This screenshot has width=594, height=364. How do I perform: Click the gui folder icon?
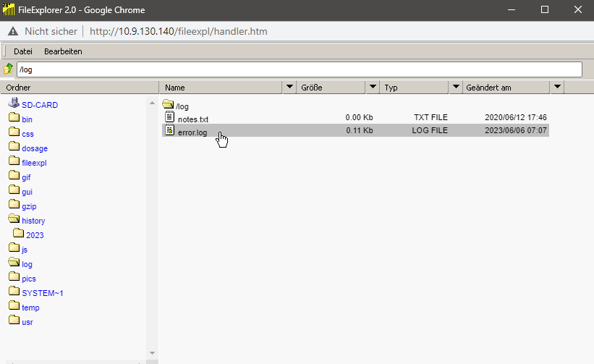click(x=14, y=190)
